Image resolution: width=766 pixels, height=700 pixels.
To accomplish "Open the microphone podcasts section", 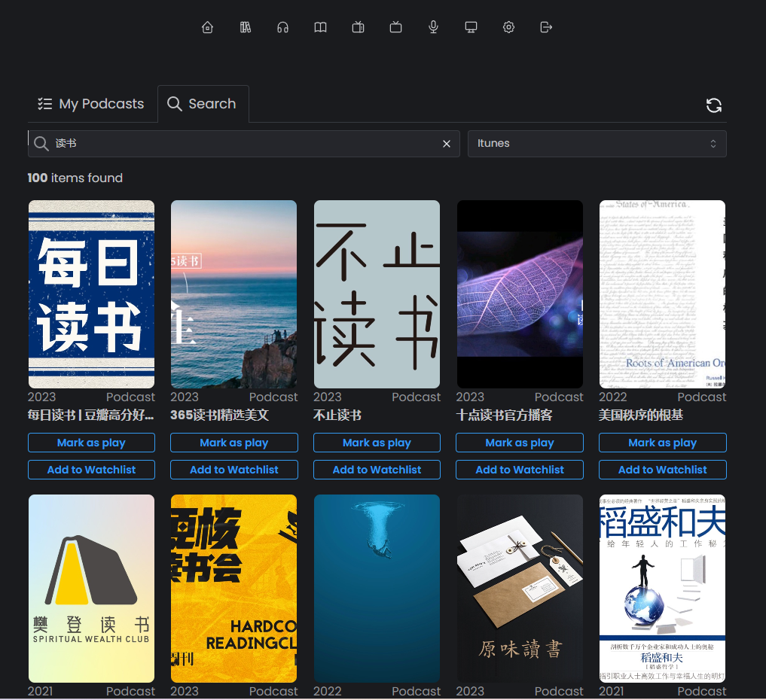I will pos(434,27).
